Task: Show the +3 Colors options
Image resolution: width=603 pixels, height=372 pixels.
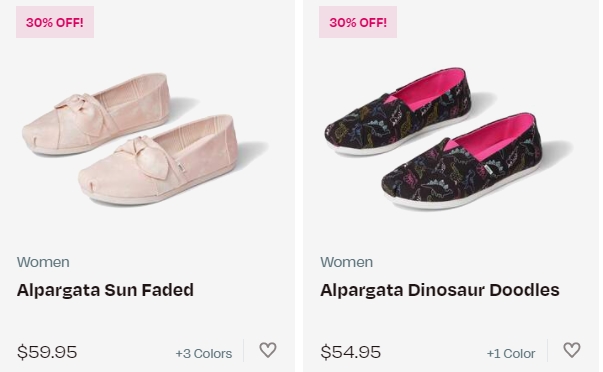Action: tap(204, 353)
